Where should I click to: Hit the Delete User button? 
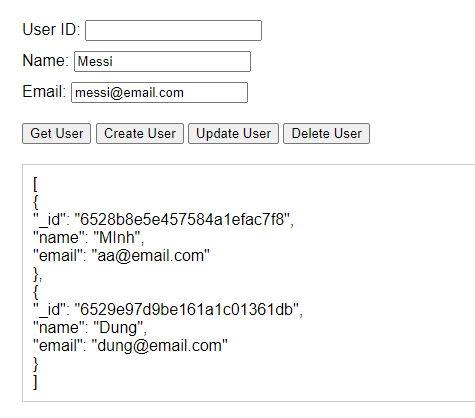(326, 133)
